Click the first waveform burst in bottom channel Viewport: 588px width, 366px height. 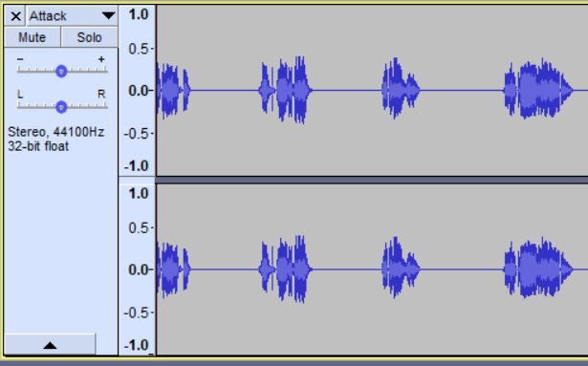(x=173, y=269)
